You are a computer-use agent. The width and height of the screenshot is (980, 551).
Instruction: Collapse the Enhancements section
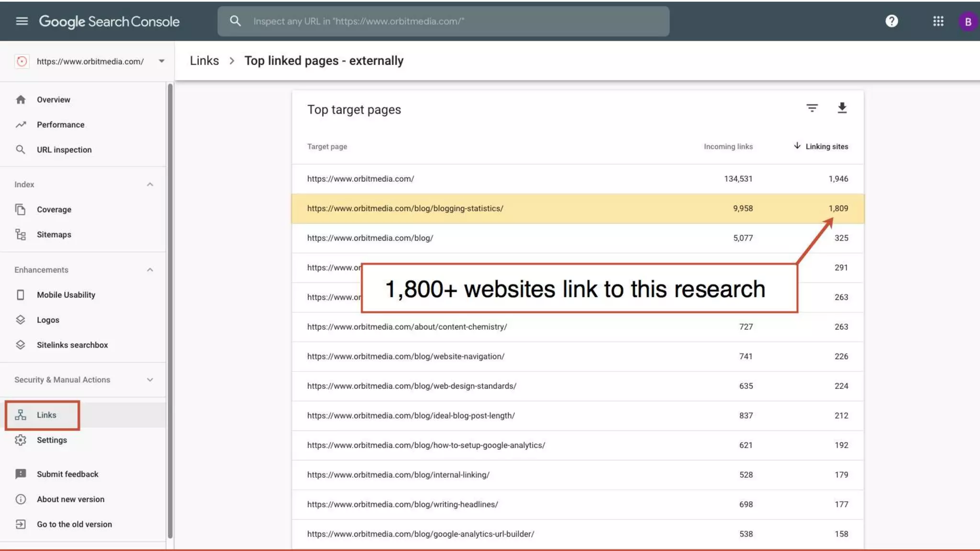(150, 270)
